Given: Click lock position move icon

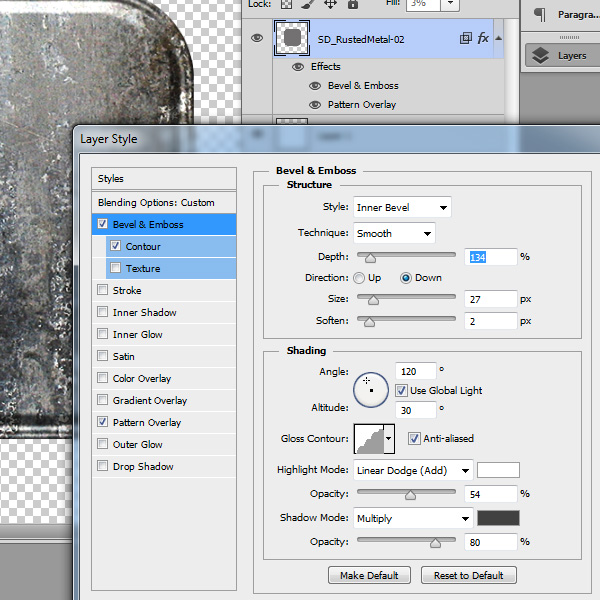Looking at the screenshot, I should coord(330,4).
